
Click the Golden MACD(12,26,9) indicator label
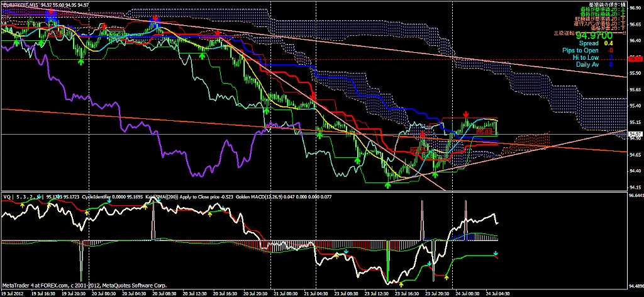click(255, 196)
